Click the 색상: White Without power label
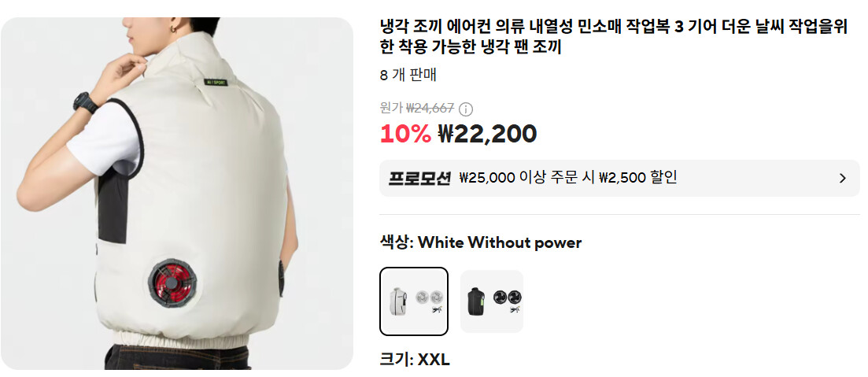The image size is (868, 377). tap(481, 242)
